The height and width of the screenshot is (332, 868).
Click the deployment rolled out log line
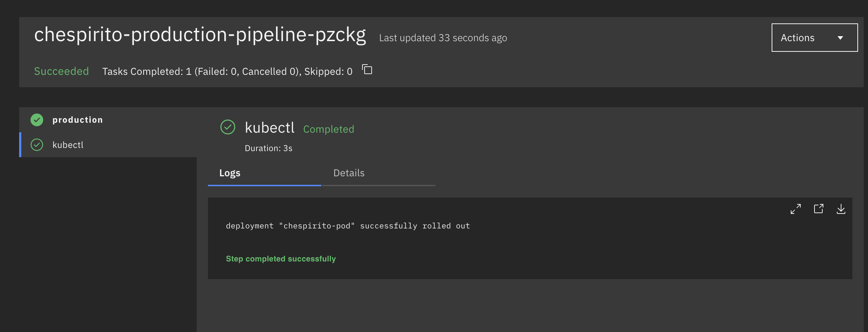[348, 226]
